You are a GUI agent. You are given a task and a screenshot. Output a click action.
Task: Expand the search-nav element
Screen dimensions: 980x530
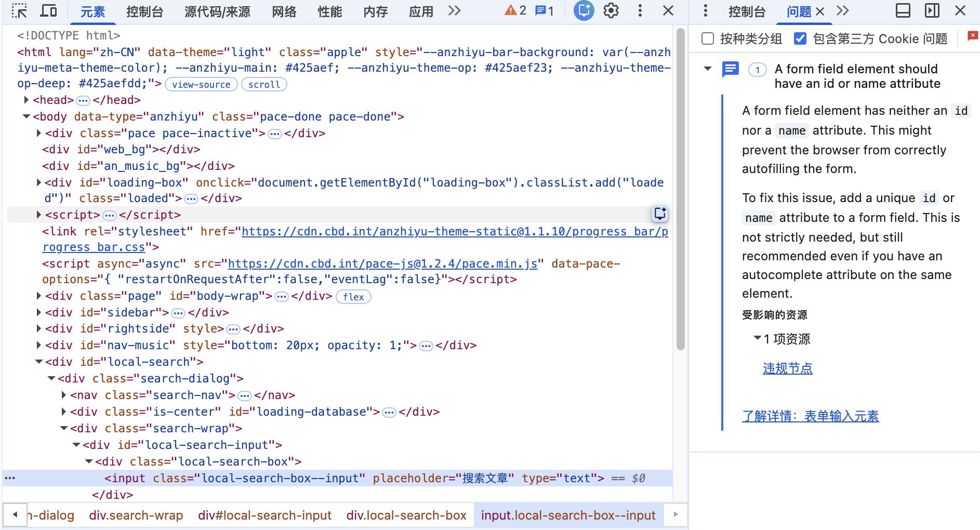point(63,395)
